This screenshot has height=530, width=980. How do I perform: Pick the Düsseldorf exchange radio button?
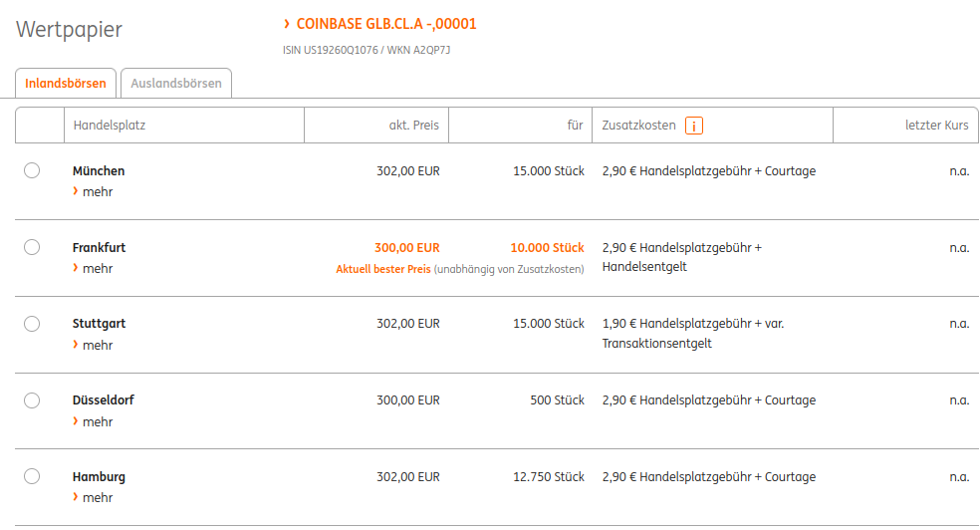point(32,400)
